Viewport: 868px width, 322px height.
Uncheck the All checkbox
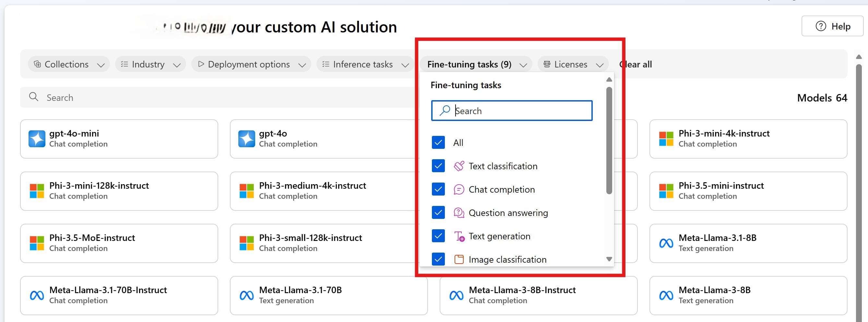pos(438,142)
